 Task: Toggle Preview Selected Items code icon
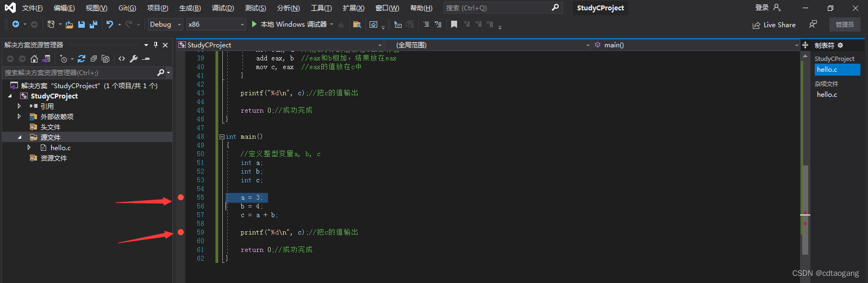pyautogui.click(x=122, y=59)
